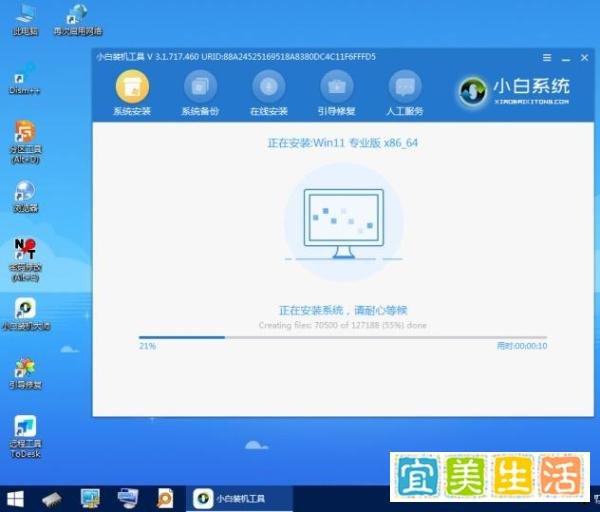Viewport: 600px width, 512px height.
Task: Click the monitor illustration in installer
Action: (344, 223)
